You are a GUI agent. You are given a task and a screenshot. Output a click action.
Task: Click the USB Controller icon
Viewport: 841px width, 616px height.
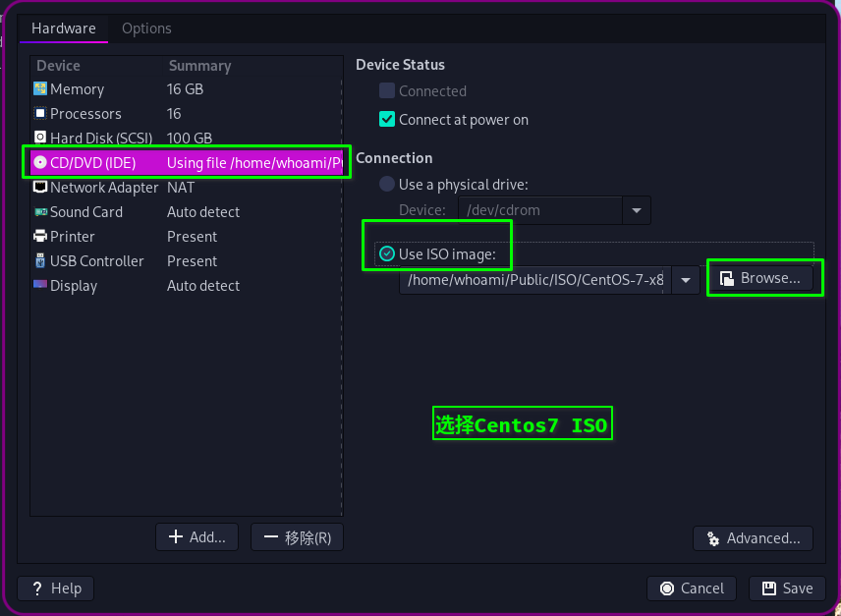pos(40,261)
